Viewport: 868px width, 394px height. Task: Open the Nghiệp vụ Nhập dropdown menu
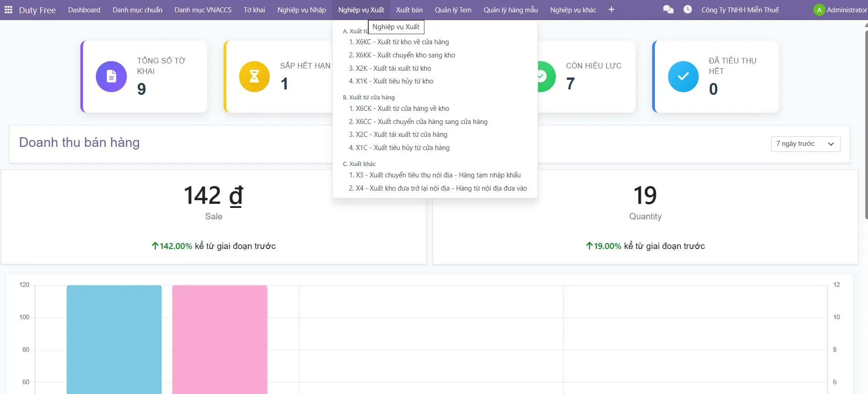point(301,10)
